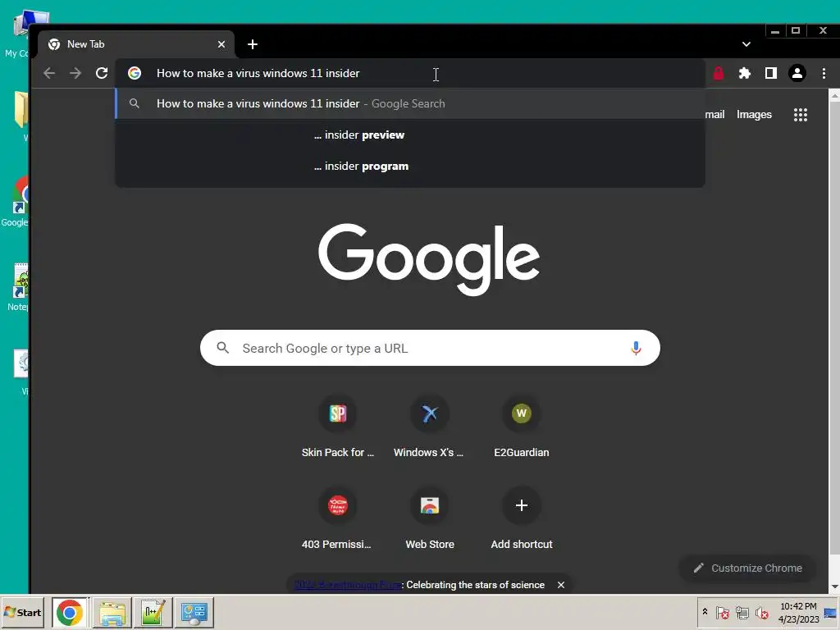Open the Google apps grid
Screen dimensions: 840x630
pyautogui.click(x=801, y=115)
